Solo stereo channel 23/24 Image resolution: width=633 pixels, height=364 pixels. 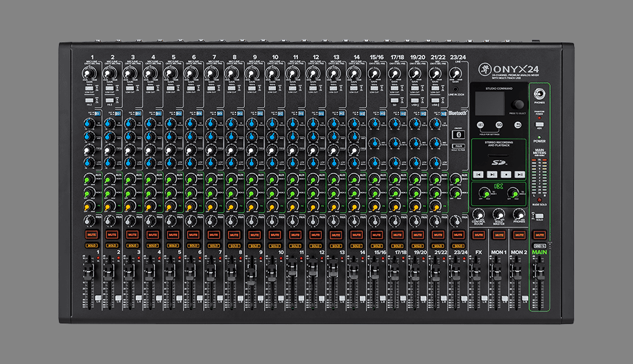(458, 246)
